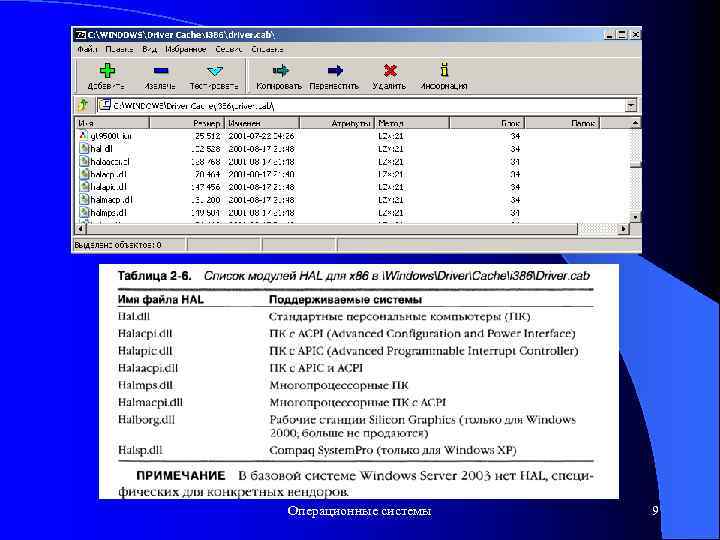Select the halacpi.dll file name
Screen dimensions: 720x540
tap(108, 174)
